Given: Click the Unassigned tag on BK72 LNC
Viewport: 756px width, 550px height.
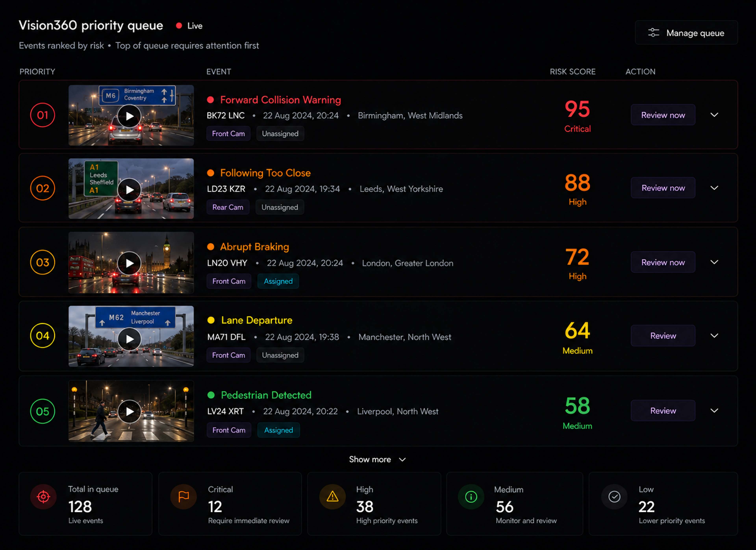Looking at the screenshot, I should click(280, 134).
